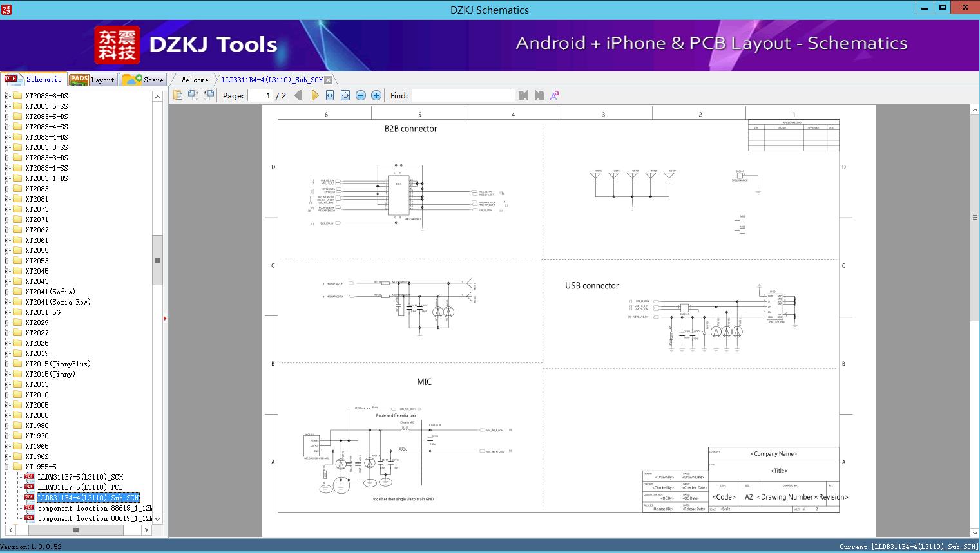Click the copy document toolbar icon
The width and height of the screenshot is (980, 553).
[x=178, y=95]
